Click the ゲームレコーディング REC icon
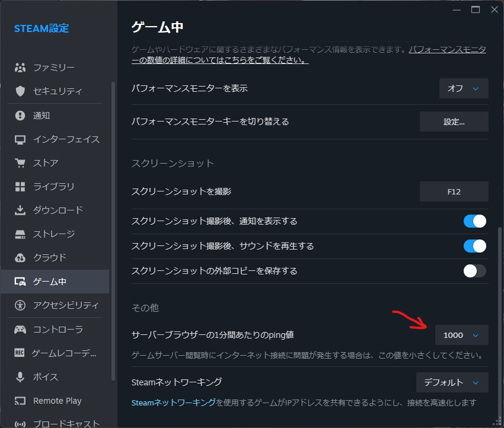 click(20, 353)
